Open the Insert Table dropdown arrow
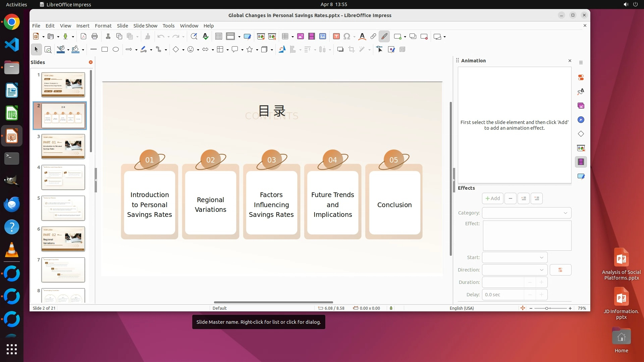 [292, 37]
